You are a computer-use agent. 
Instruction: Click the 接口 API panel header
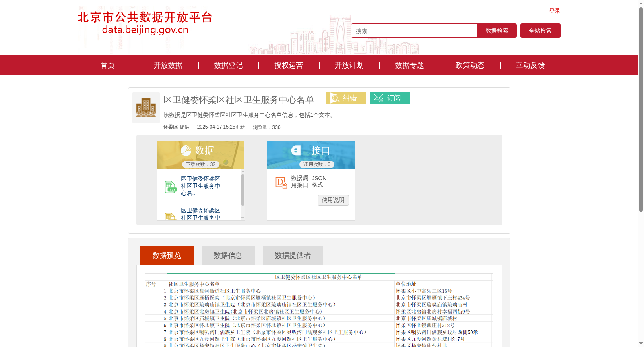click(311, 155)
